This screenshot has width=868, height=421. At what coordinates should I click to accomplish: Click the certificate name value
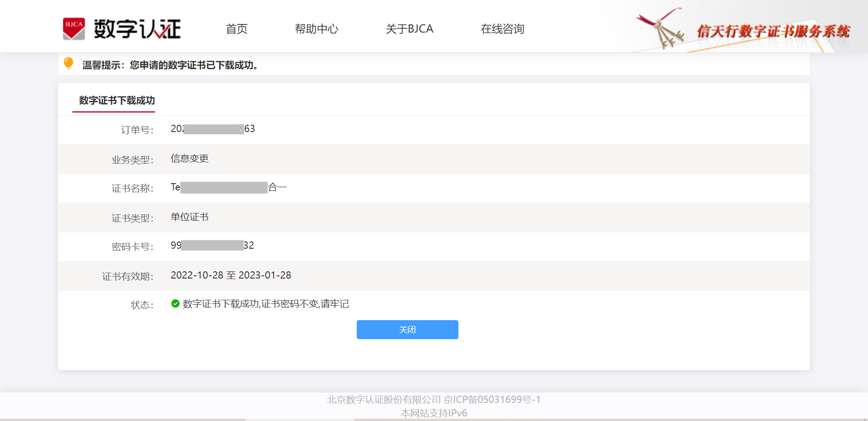[229, 187]
